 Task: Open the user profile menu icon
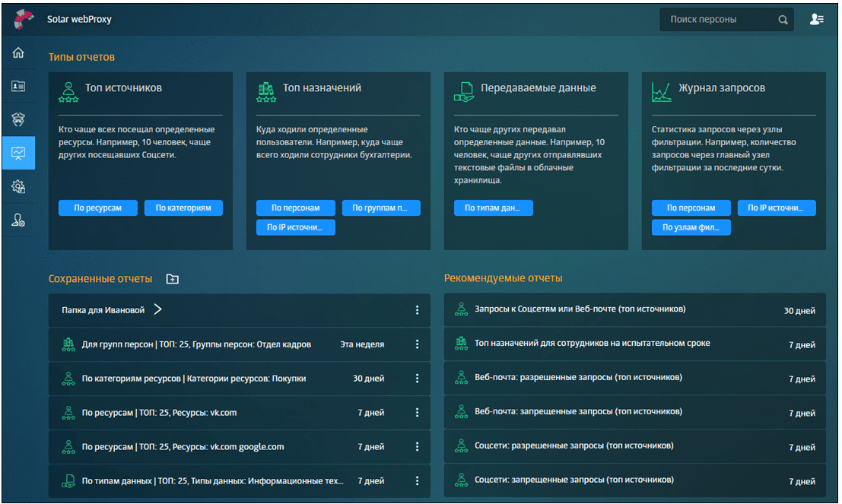[817, 19]
